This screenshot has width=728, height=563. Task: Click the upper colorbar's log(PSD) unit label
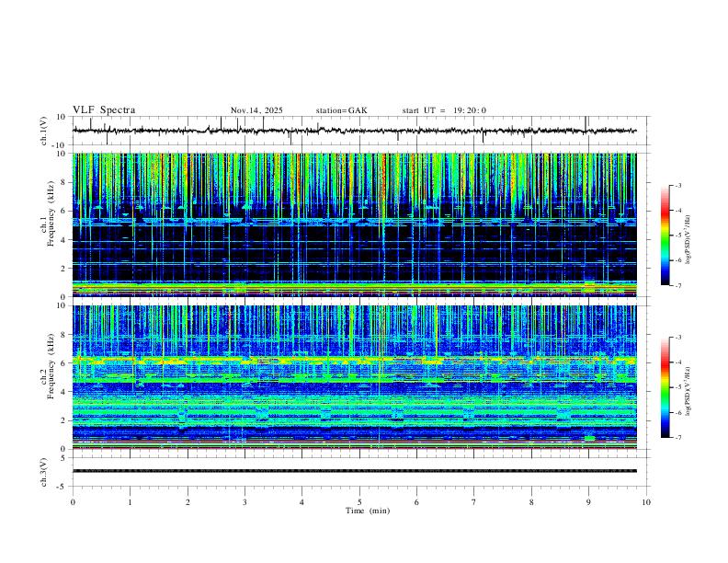click(688, 239)
